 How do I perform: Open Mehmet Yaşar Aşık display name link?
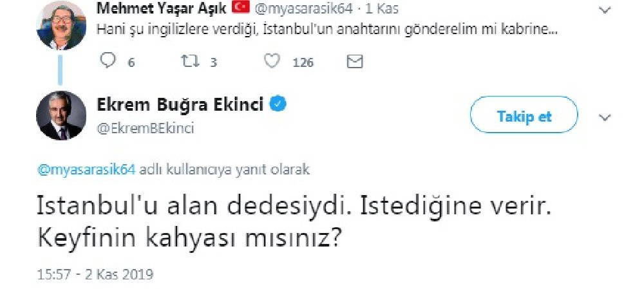pyautogui.click(x=162, y=9)
